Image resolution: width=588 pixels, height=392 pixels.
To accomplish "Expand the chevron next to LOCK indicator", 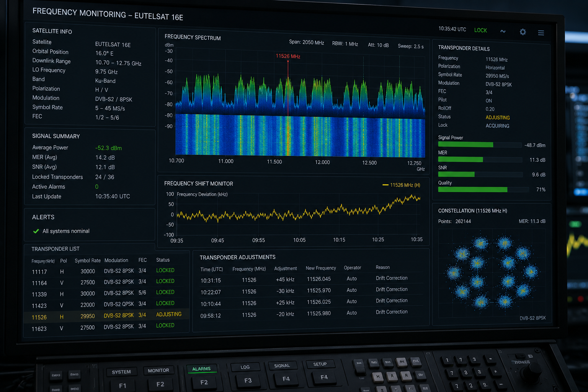I will 503,31.
